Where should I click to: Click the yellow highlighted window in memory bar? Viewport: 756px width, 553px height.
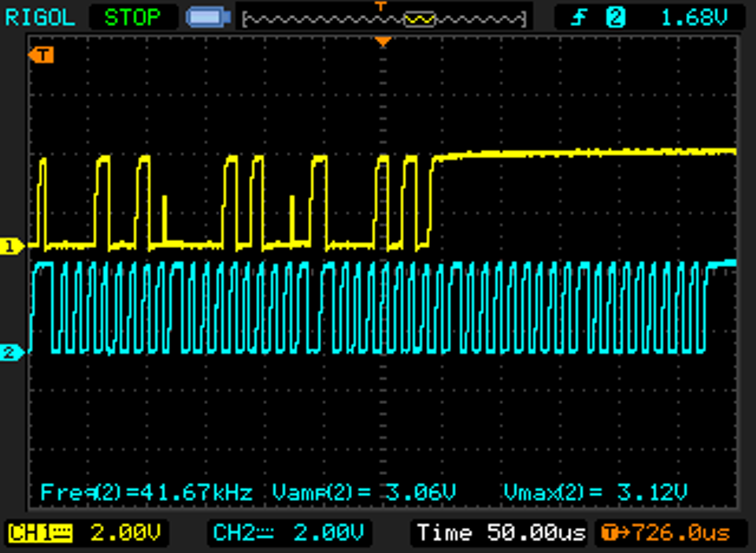(x=419, y=19)
